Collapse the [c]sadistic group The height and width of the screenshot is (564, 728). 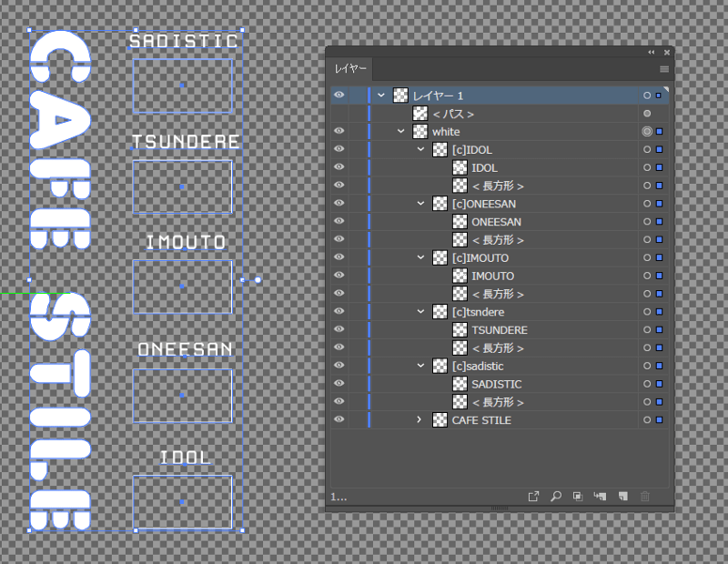tap(420, 366)
